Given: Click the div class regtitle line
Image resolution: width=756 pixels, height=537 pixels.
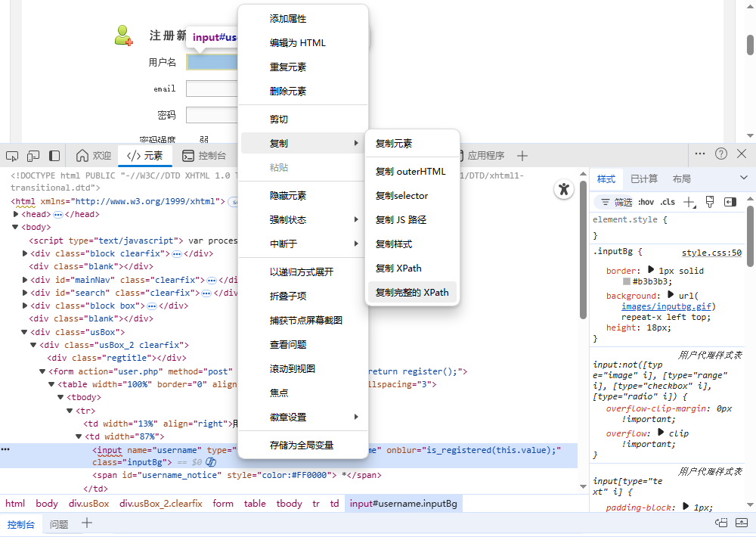Looking at the screenshot, I should [x=116, y=358].
